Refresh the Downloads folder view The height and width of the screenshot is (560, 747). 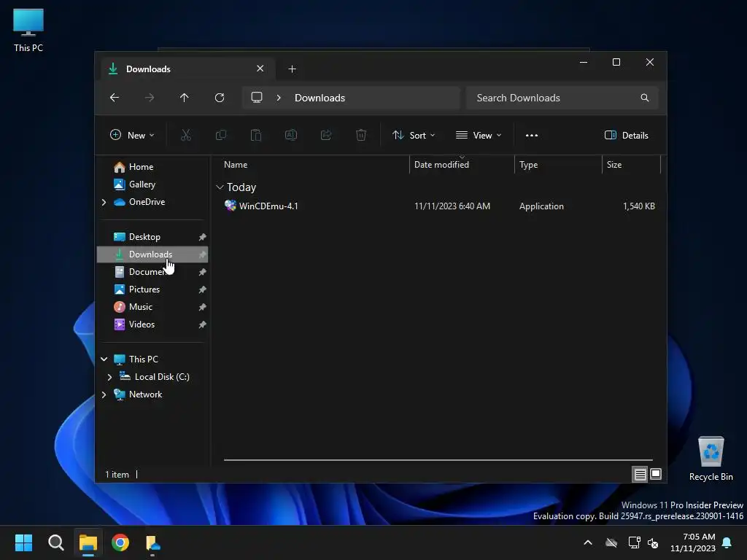[x=220, y=98]
